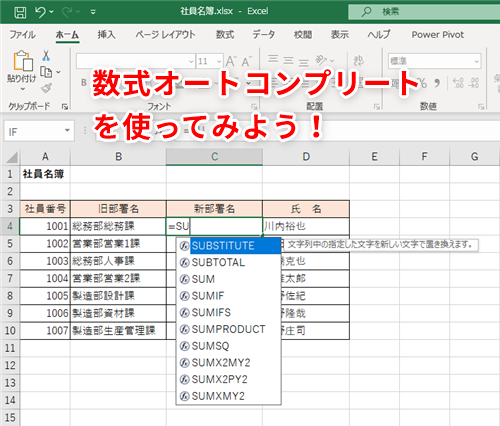Open the number format 標準 dropdown

pos(477,61)
